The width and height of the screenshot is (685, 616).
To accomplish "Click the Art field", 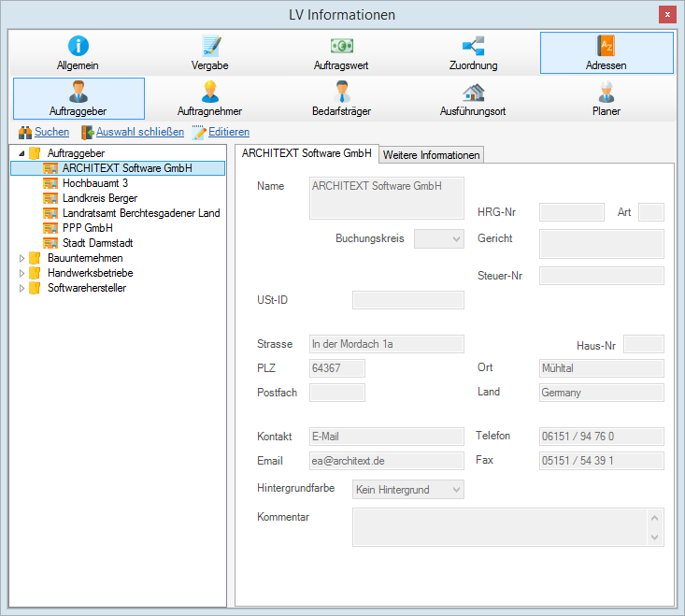I will (651, 212).
